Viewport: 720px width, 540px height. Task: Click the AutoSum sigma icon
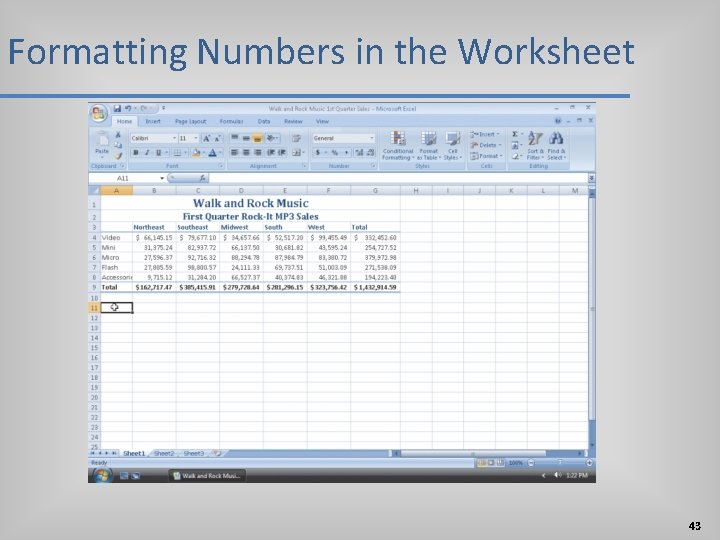515,134
